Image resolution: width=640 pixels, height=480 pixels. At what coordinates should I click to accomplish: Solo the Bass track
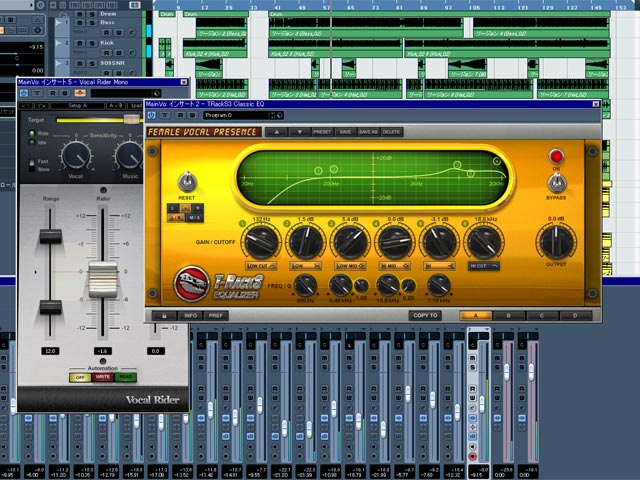92,23
